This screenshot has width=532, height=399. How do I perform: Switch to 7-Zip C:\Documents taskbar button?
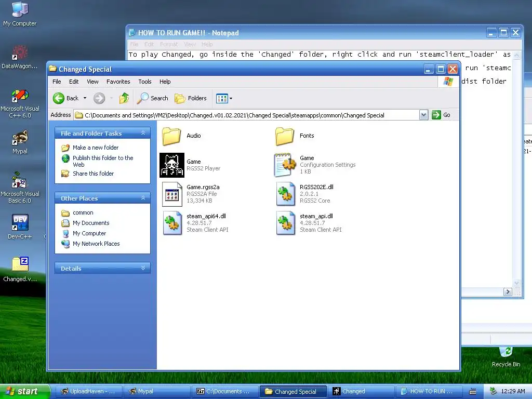[224, 391]
